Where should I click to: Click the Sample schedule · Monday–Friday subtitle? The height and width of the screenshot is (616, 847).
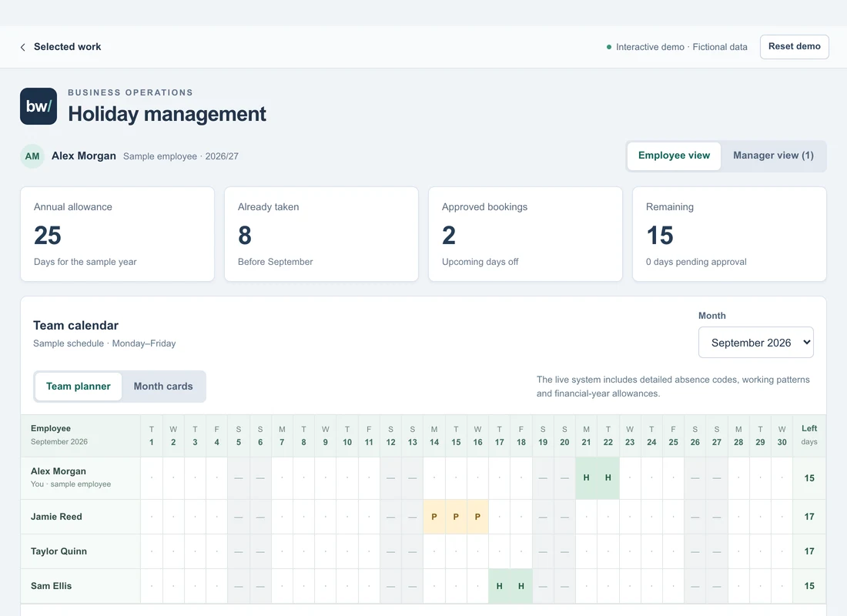pyautogui.click(x=104, y=343)
